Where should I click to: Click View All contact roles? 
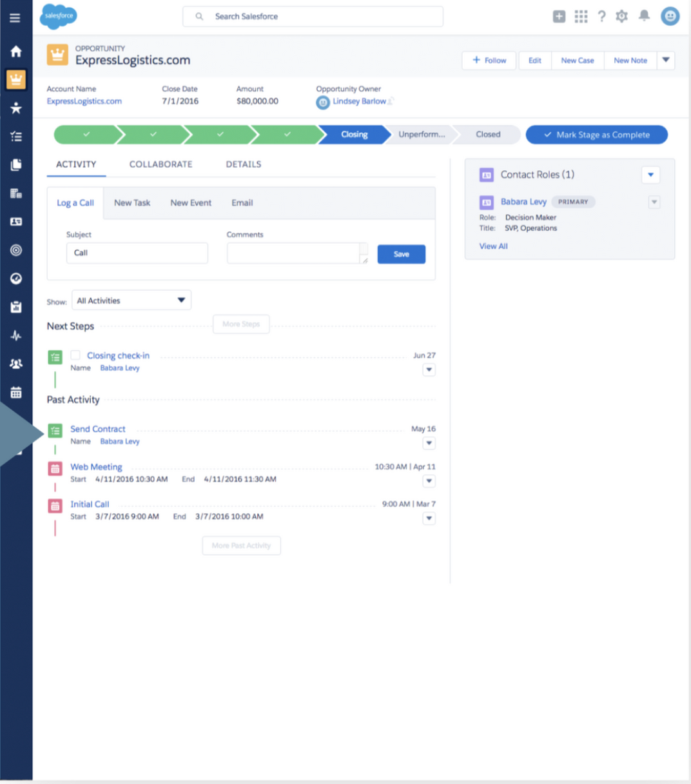(493, 246)
